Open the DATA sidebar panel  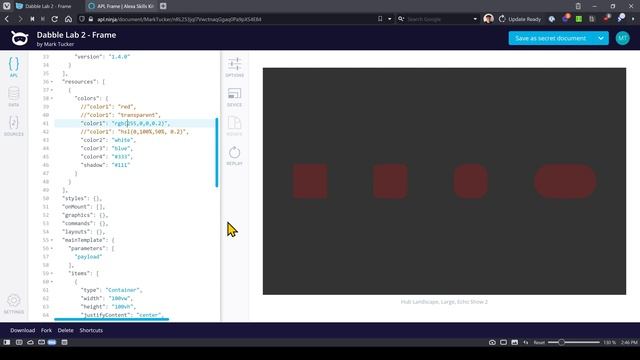pyautogui.click(x=13, y=96)
